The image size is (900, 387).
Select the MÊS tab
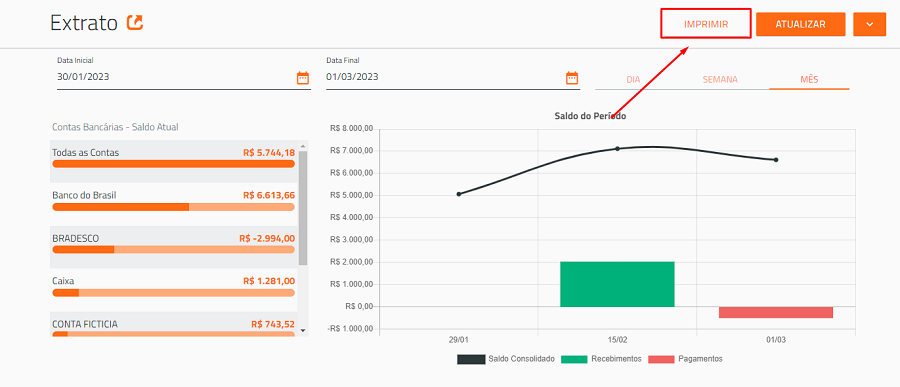(x=809, y=80)
